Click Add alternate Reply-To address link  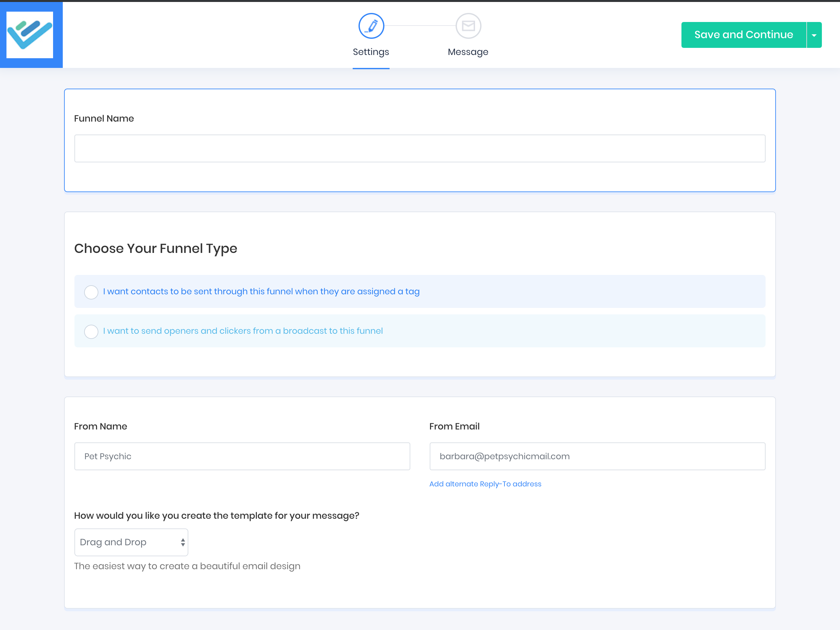[485, 484]
